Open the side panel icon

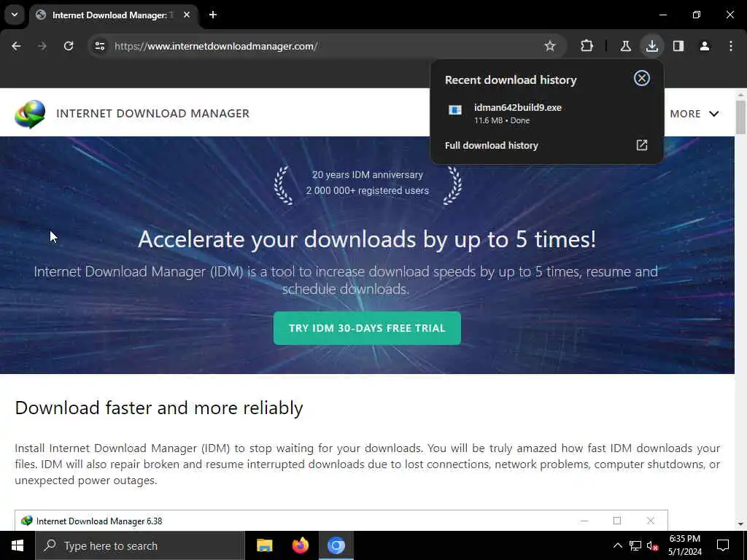(x=678, y=46)
